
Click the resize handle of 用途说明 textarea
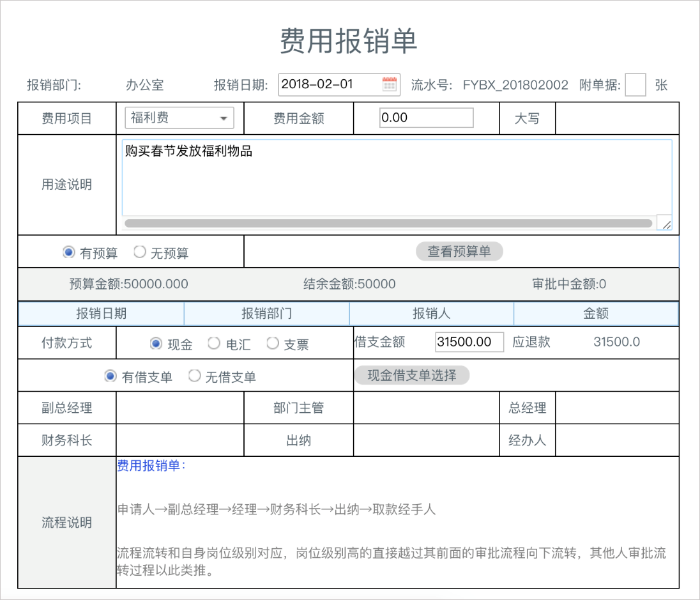click(666, 224)
